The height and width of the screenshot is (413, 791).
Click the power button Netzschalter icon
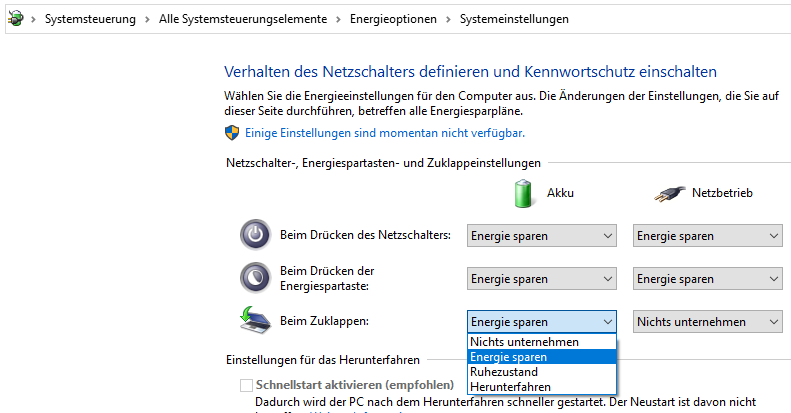(255, 235)
